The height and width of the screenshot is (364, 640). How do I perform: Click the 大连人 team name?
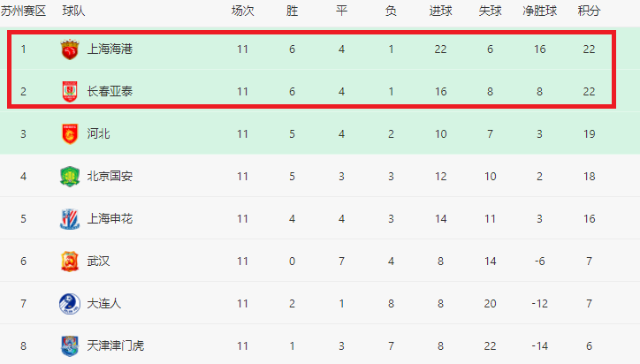[104, 304]
